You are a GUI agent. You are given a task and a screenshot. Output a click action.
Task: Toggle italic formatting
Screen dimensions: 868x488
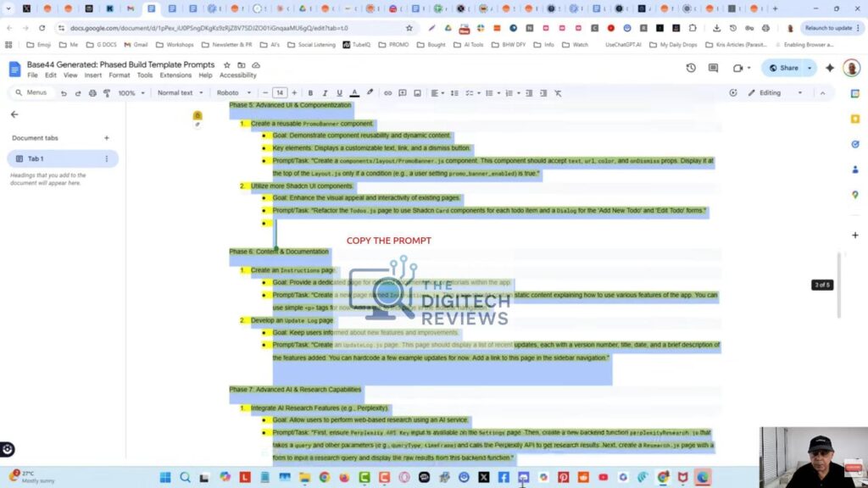pos(325,93)
